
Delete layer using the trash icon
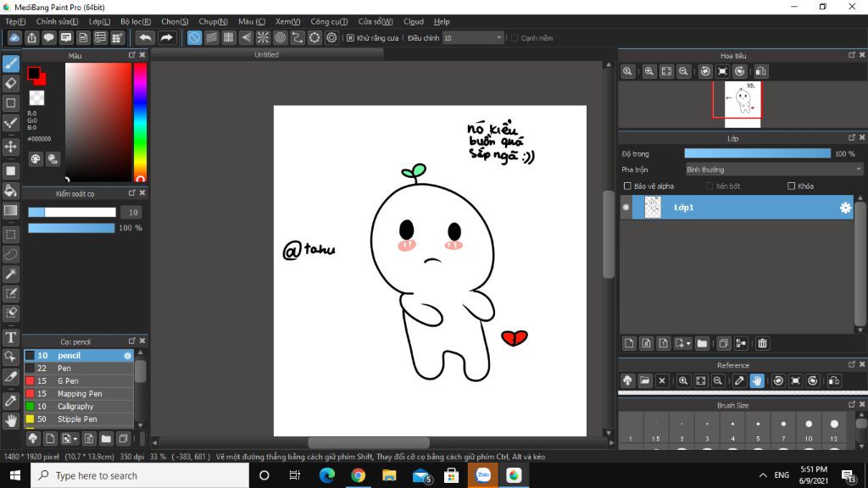(762, 344)
